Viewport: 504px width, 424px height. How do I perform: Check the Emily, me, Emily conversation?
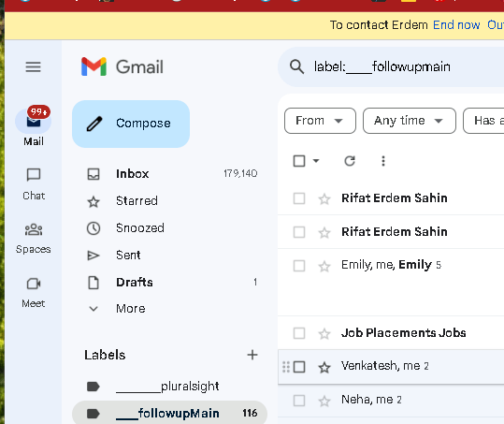tap(299, 266)
